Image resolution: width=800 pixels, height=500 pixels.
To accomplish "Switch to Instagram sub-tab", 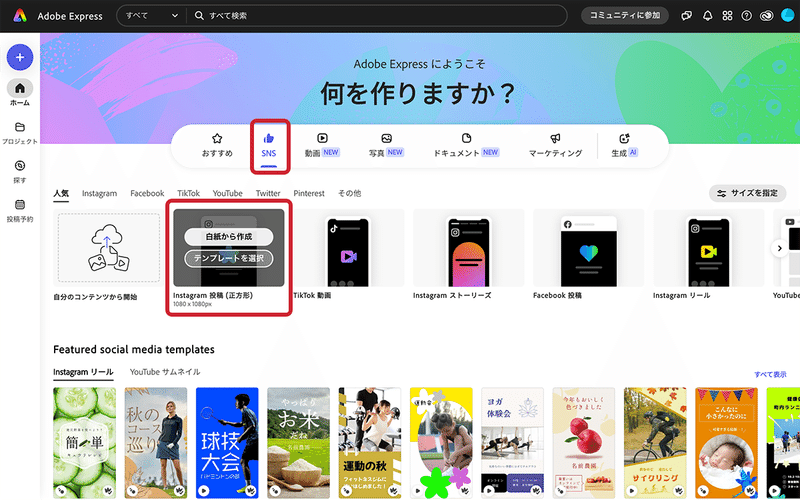I will point(99,193).
